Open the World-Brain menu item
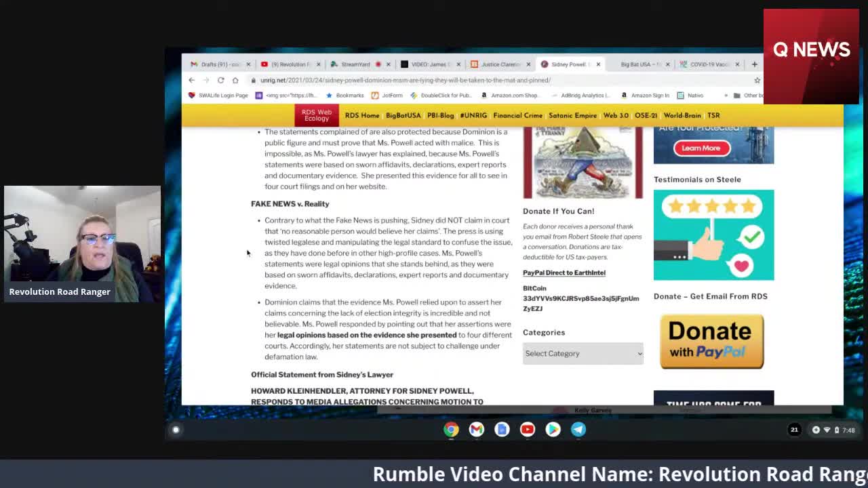 tap(682, 115)
